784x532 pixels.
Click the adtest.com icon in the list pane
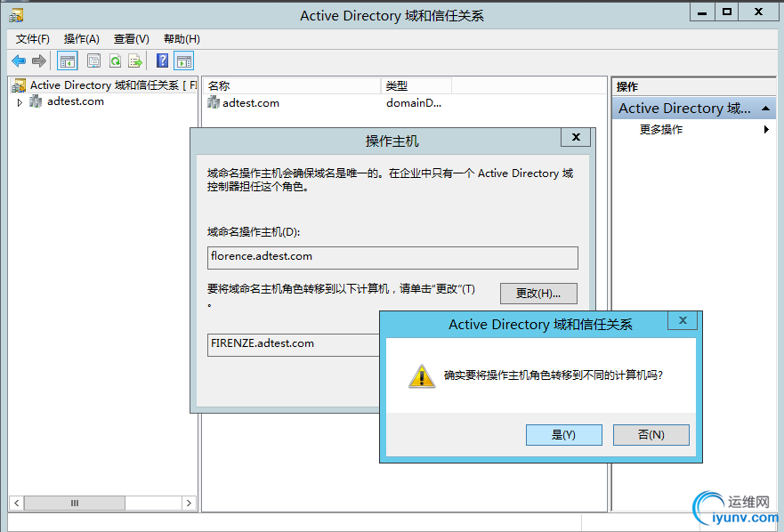coord(214,102)
